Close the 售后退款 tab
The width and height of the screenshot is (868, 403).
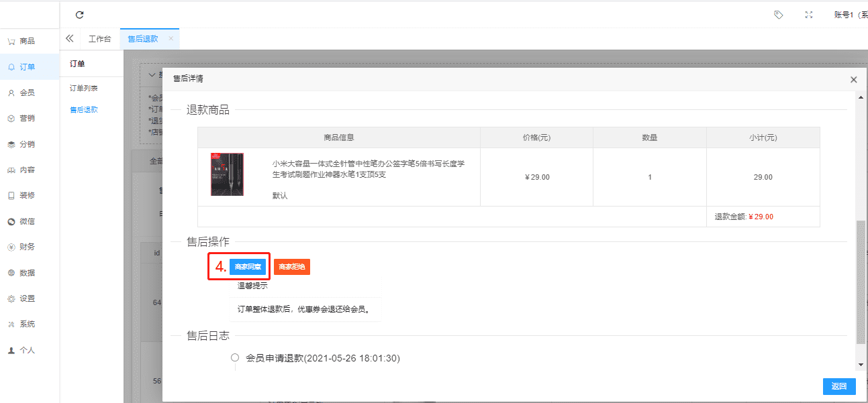(x=171, y=39)
